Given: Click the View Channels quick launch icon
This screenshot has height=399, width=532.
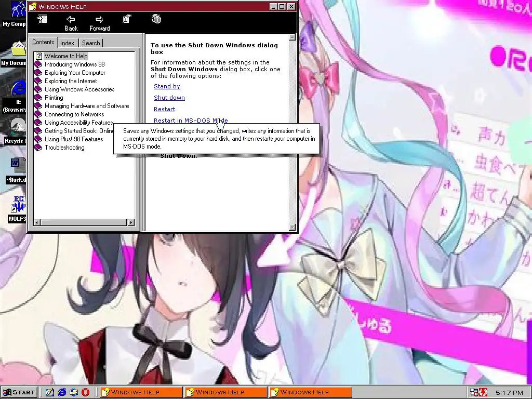Looking at the screenshot, I should (x=74, y=393).
